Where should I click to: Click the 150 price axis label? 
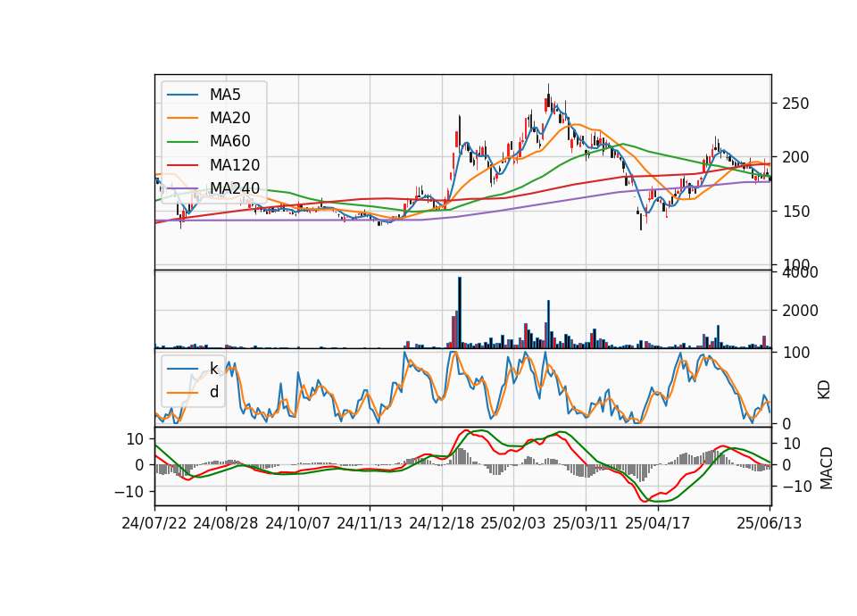[795, 212]
